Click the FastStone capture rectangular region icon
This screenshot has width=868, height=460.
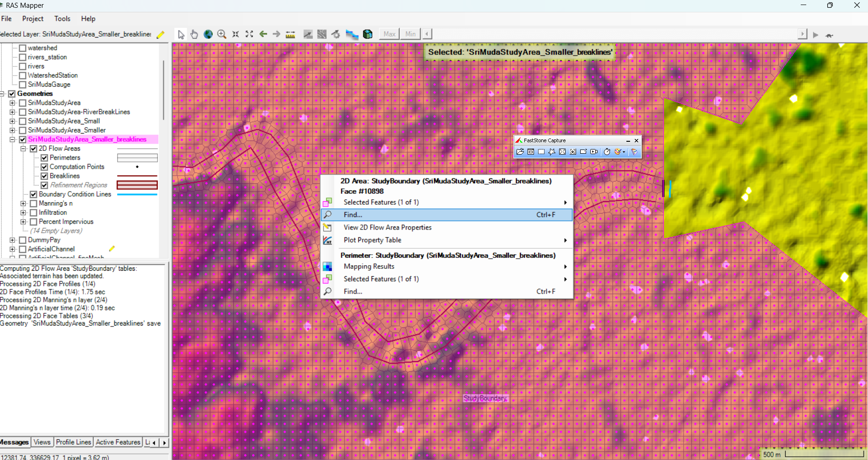[541, 152]
